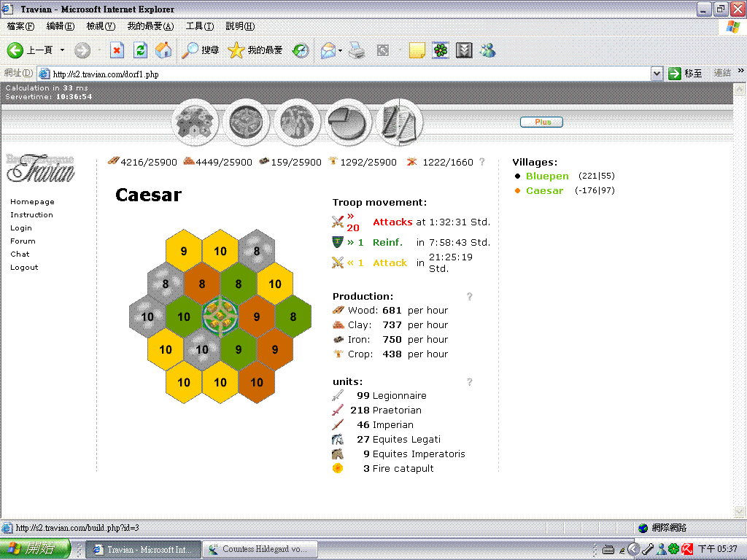The image size is (747, 560).
Task: Open the Favorites star toolbar button
Action: click(255, 50)
